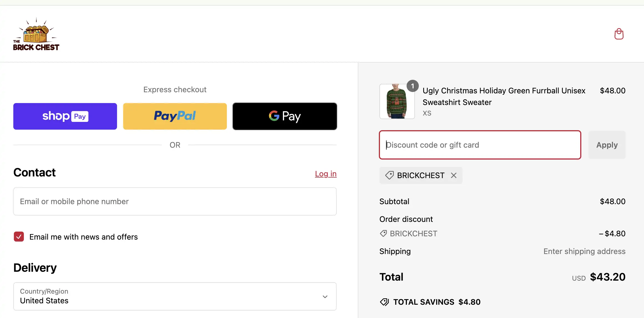
Task: Click the item quantity badge on sweater
Action: pyautogui.click(x=412, y=86)
